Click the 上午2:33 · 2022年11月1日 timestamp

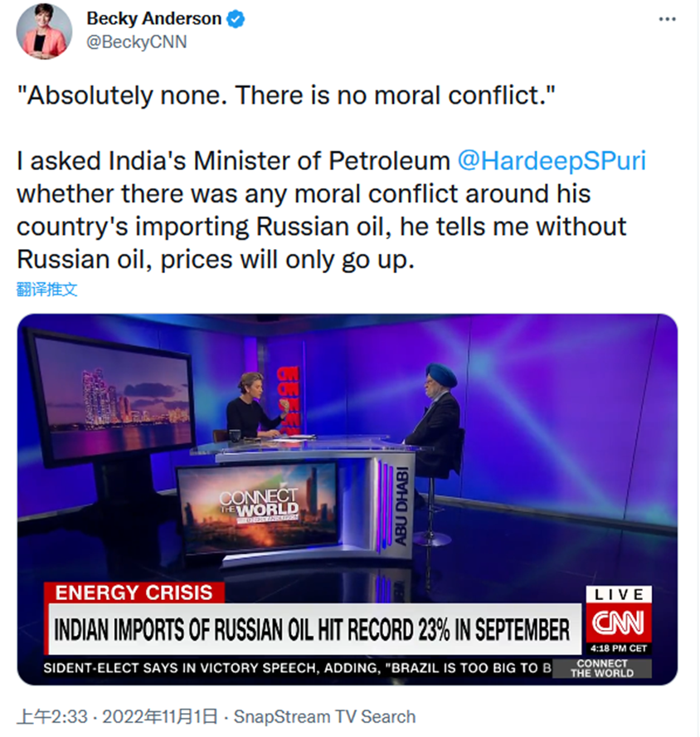point(117,716)
